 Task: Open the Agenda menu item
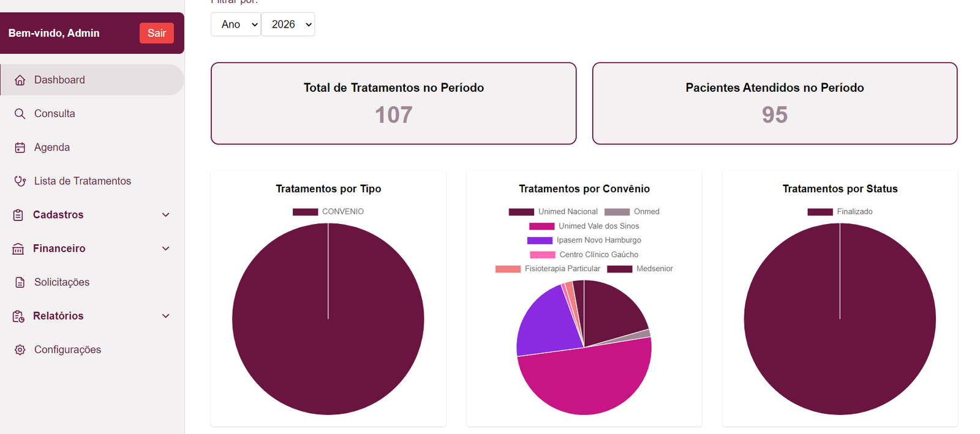click(x=52, y=148)
